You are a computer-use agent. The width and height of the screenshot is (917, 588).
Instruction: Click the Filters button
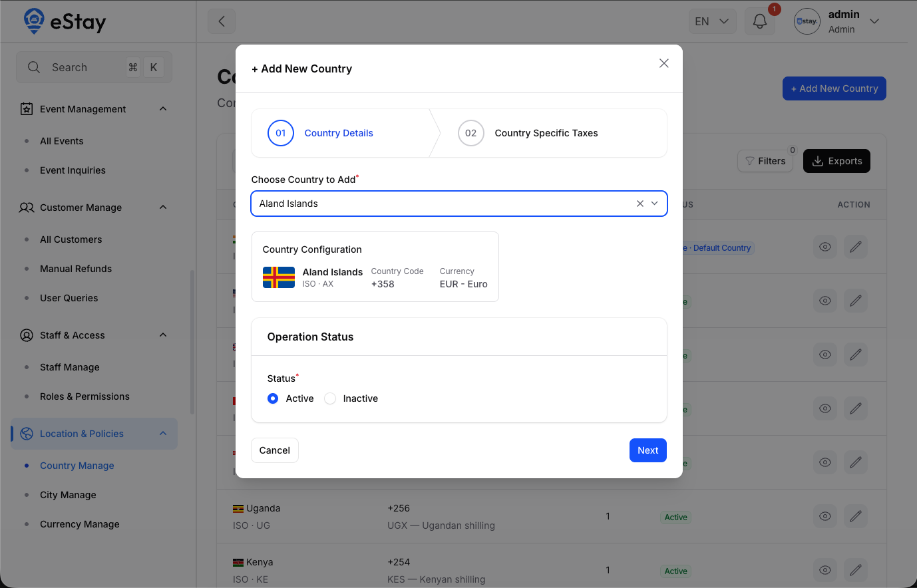click(x=765, y=161)
